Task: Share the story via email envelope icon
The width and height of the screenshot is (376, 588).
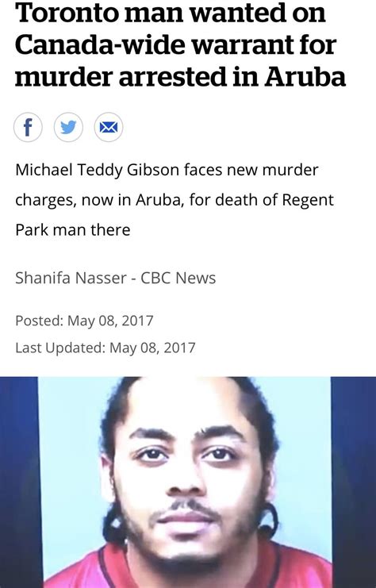Action: 109,127
